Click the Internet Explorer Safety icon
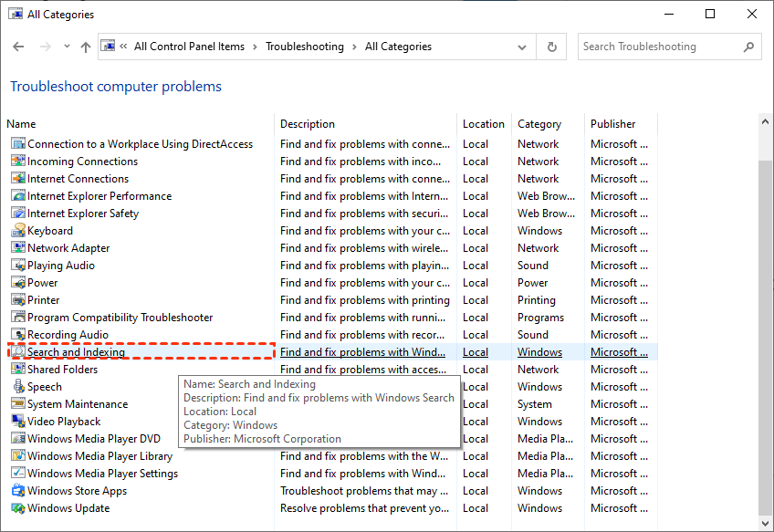Viewport: 774px width, 532px height. coord(18,214)
